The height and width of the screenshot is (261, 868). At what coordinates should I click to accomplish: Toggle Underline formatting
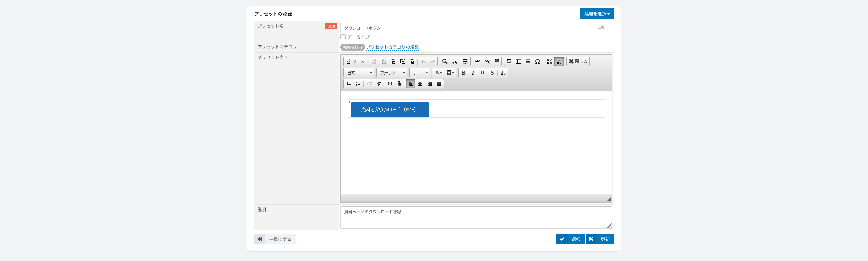pos(482,73)
